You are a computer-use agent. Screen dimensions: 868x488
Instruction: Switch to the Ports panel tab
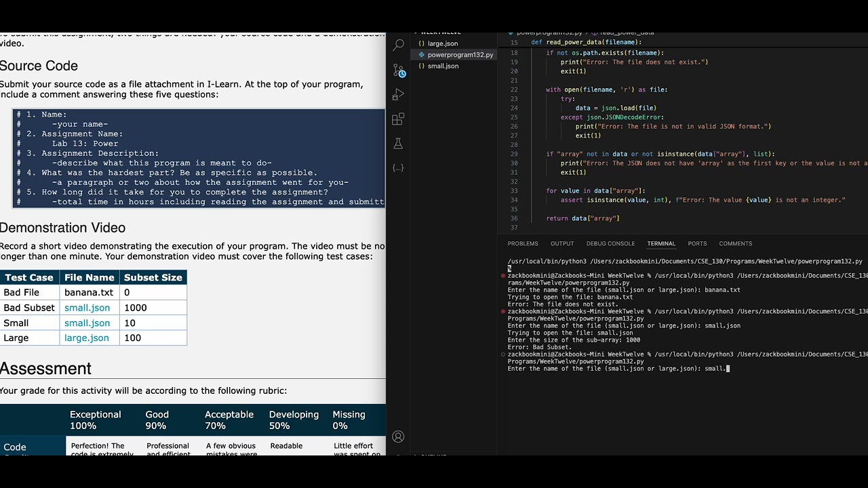[697, 243]
